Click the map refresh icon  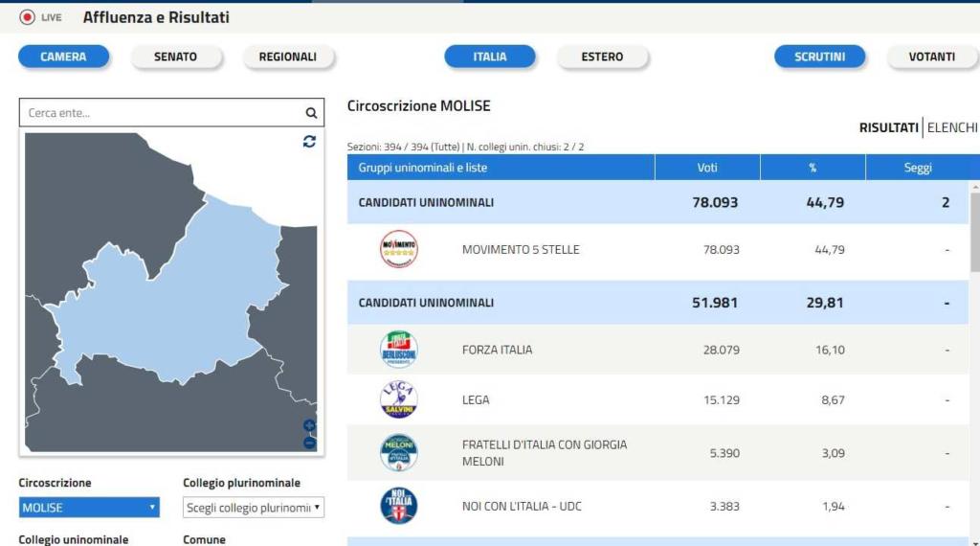309,142
